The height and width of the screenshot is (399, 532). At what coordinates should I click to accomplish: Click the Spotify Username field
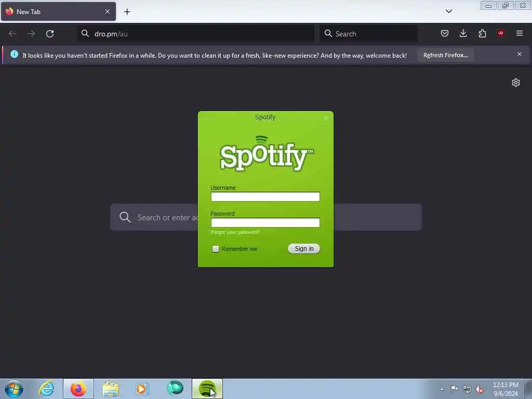point(265,196)
